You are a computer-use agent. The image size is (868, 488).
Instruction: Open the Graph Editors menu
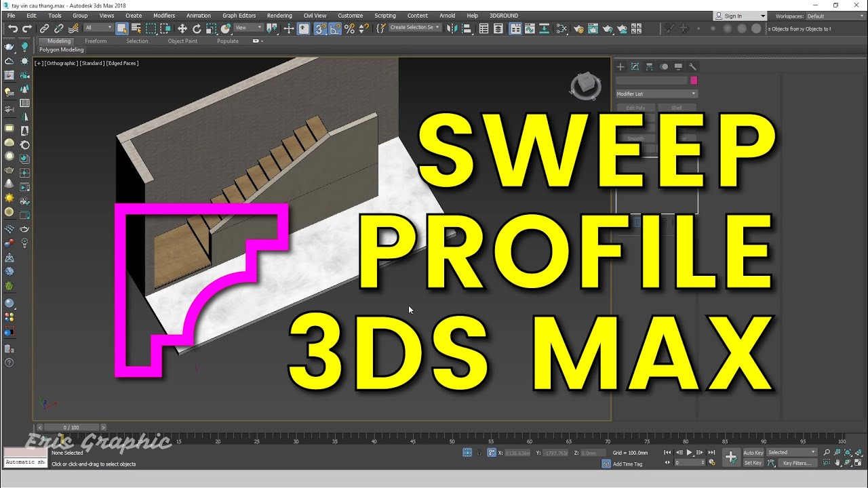(239, 16)
